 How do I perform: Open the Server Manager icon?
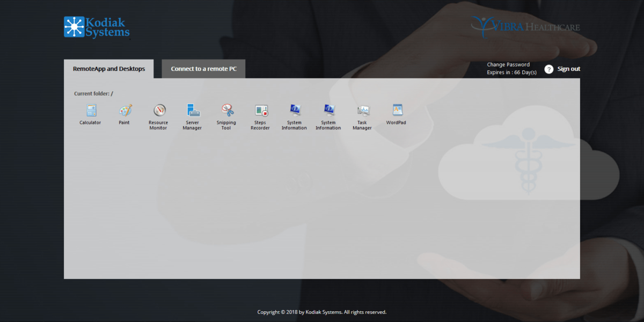193,111
